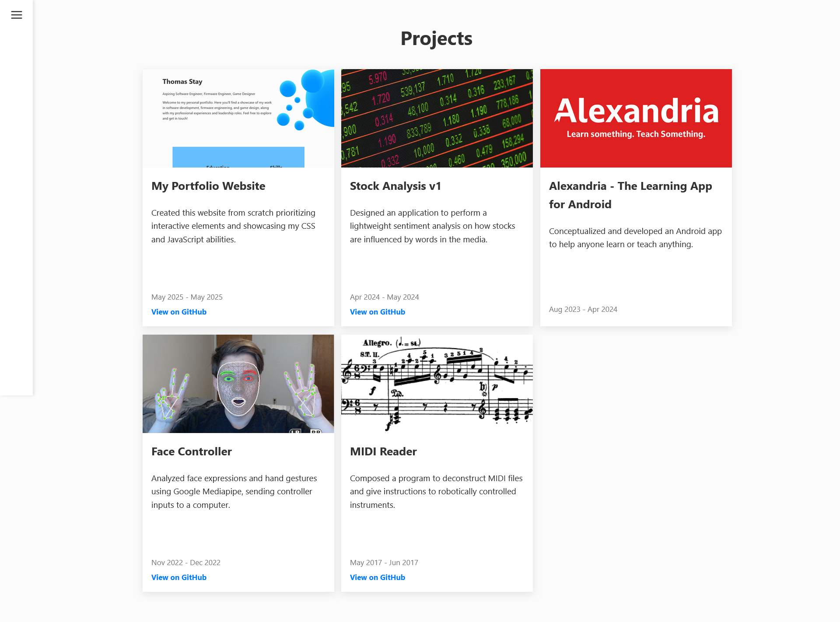Select the Stock Analysis v1 heading
This screenshot has width=840, height=622.
tap(395, 186)
